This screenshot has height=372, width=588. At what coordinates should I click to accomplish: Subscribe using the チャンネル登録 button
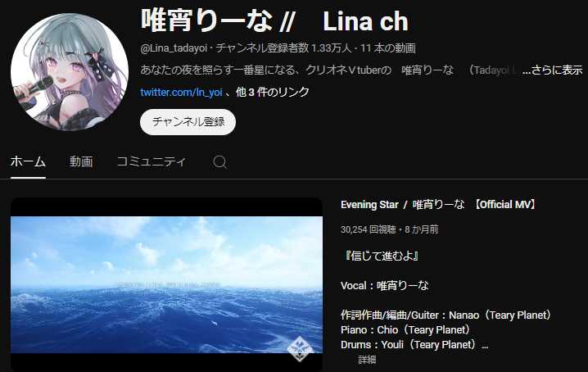point(188,122)
